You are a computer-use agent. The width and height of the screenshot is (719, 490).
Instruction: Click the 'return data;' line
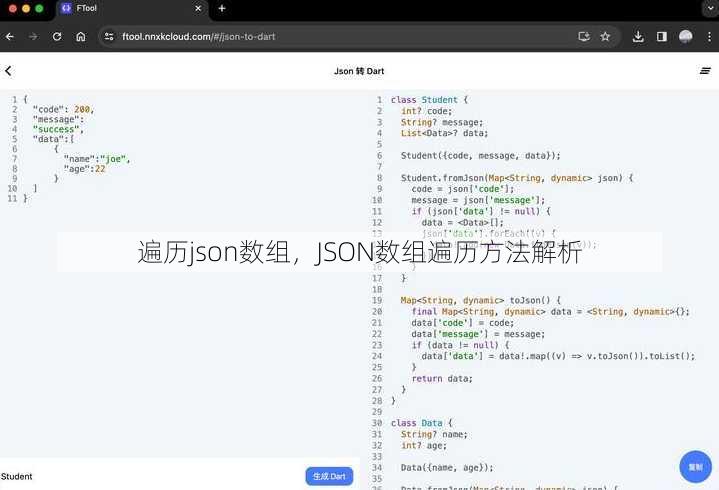[x=442, y=379]
